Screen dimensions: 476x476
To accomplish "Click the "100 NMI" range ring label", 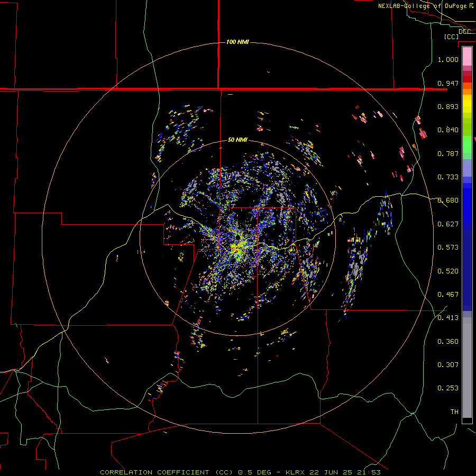I will pyautogui.click(x=237, y=42).
